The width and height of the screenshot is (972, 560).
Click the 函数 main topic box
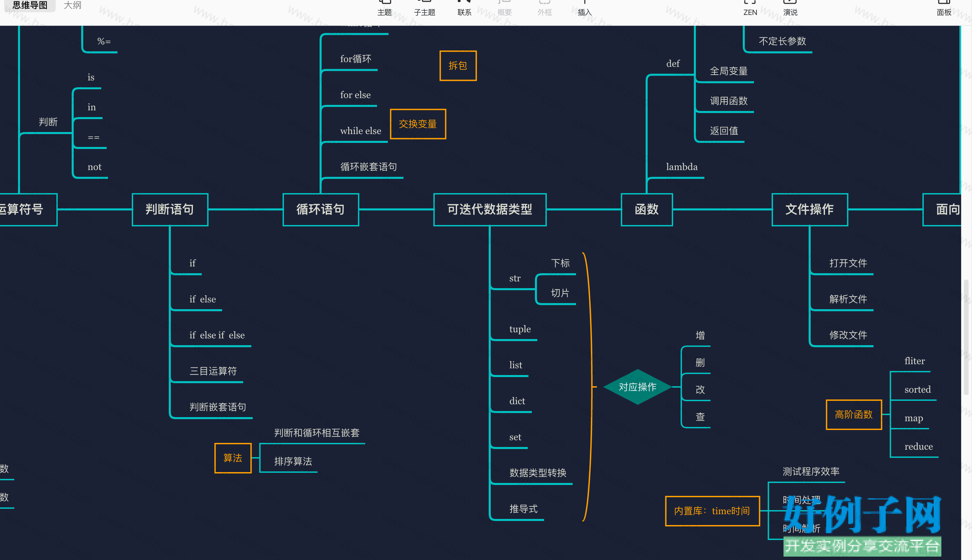click(646, 210)
